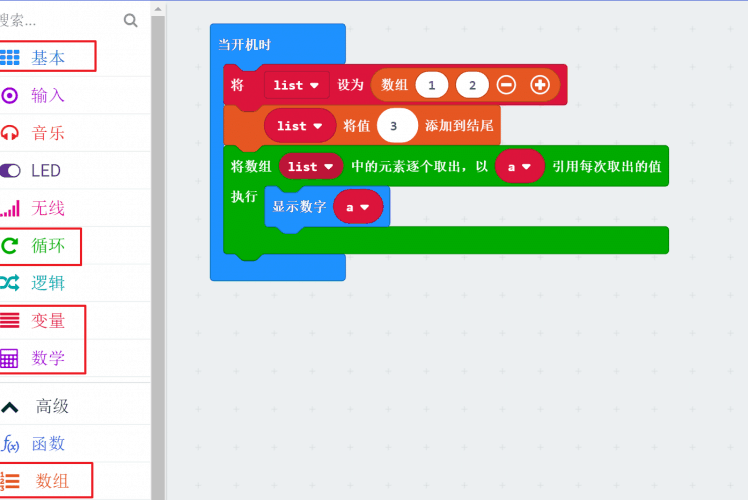Open the 音乐 headphones icon

pos(10,133)
